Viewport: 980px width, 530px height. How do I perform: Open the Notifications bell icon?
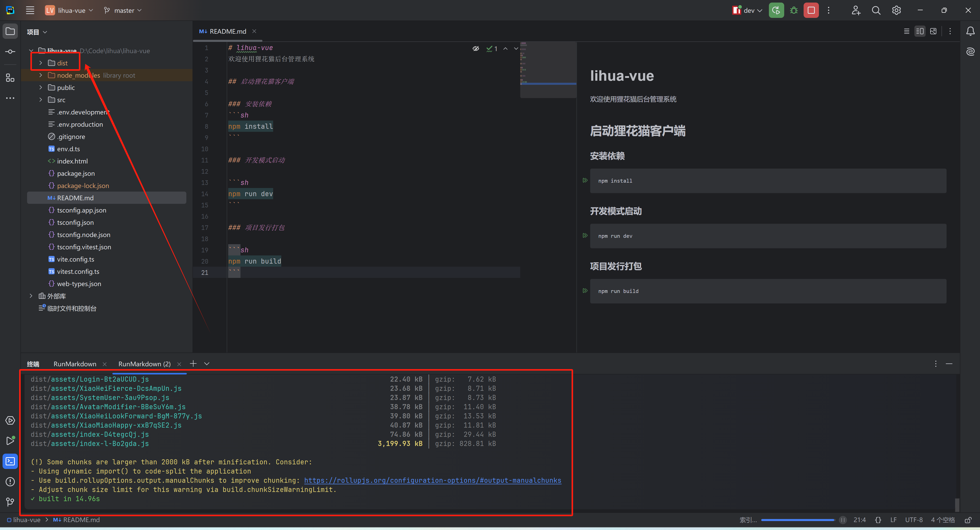coord(970,31)
